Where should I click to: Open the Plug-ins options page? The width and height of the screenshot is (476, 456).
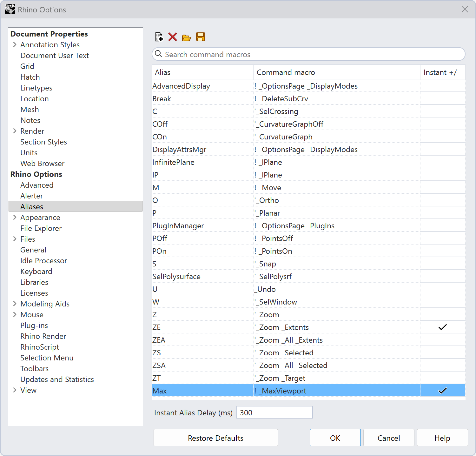34,325
